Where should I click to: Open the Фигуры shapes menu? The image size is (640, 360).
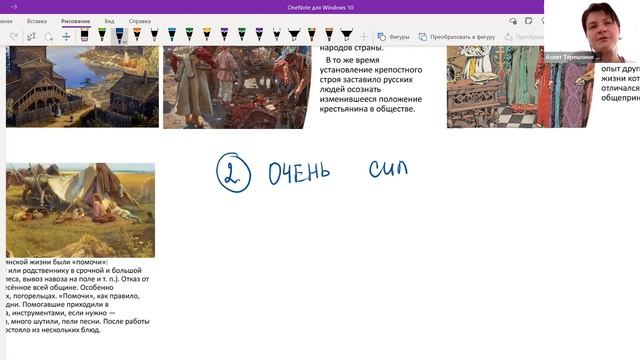pos(393,37)
